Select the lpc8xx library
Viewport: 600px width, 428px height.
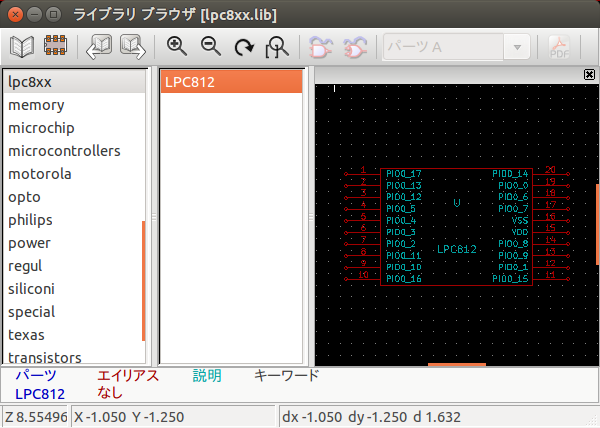74,82
